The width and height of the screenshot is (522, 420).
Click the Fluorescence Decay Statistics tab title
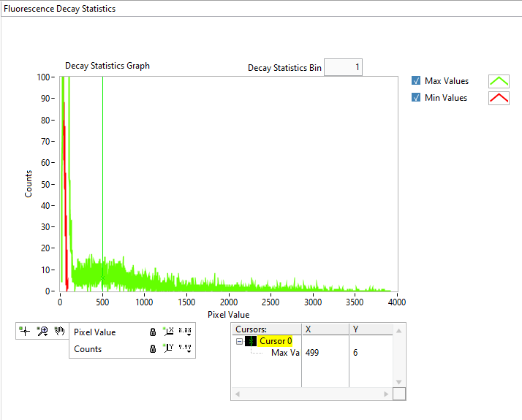point(60,9)
